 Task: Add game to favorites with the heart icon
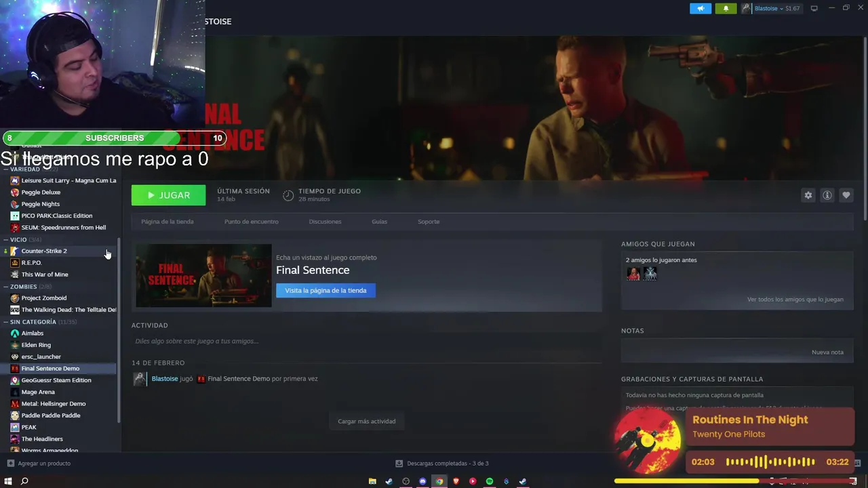[846, 195]
